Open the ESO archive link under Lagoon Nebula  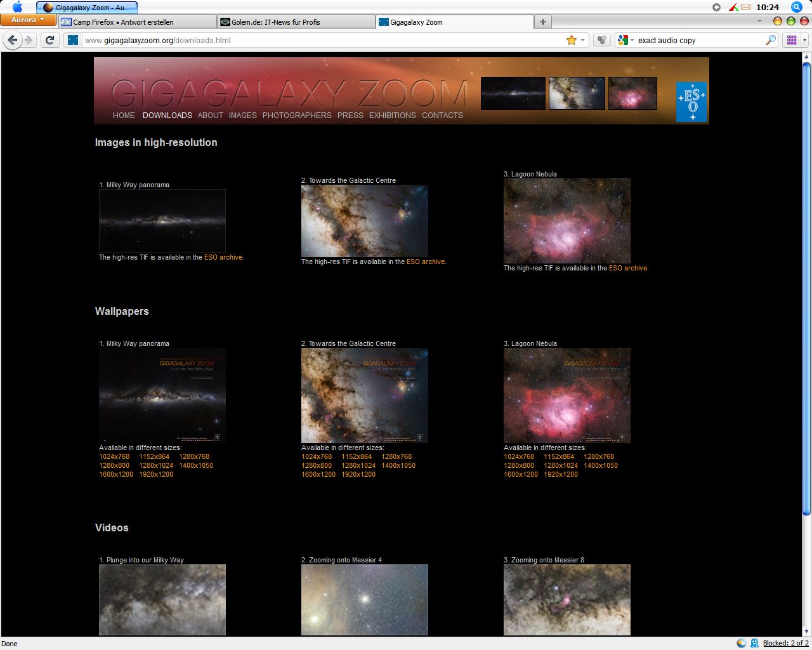tap(628, 269)
